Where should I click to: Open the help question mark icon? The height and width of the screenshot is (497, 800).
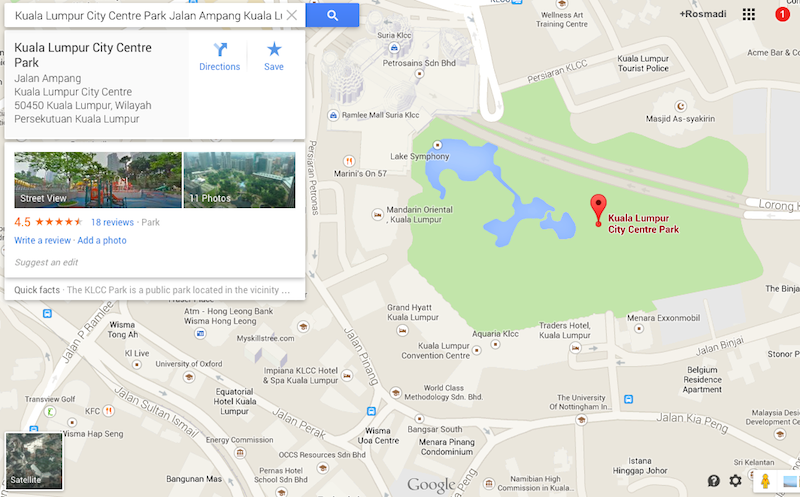tap(714, 481)
